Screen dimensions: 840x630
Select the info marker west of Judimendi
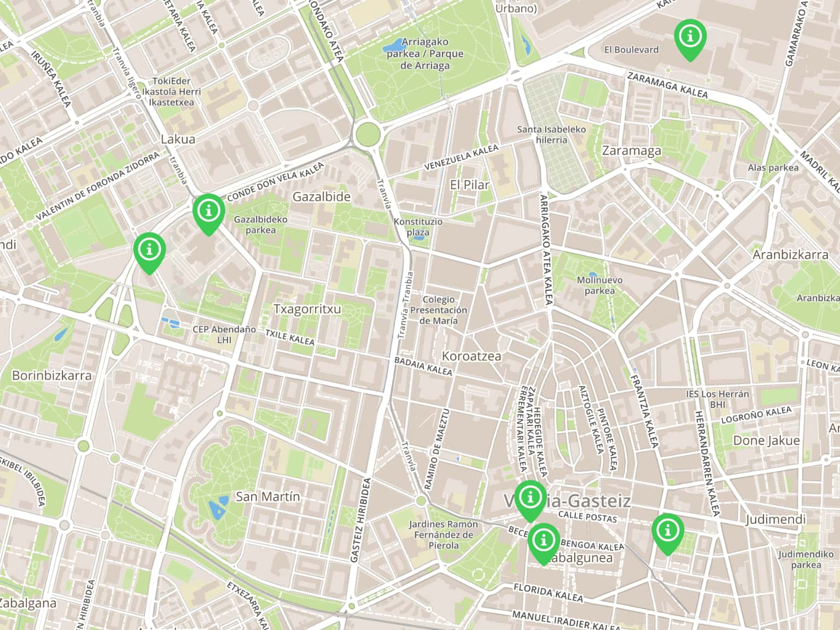[668, 533]
